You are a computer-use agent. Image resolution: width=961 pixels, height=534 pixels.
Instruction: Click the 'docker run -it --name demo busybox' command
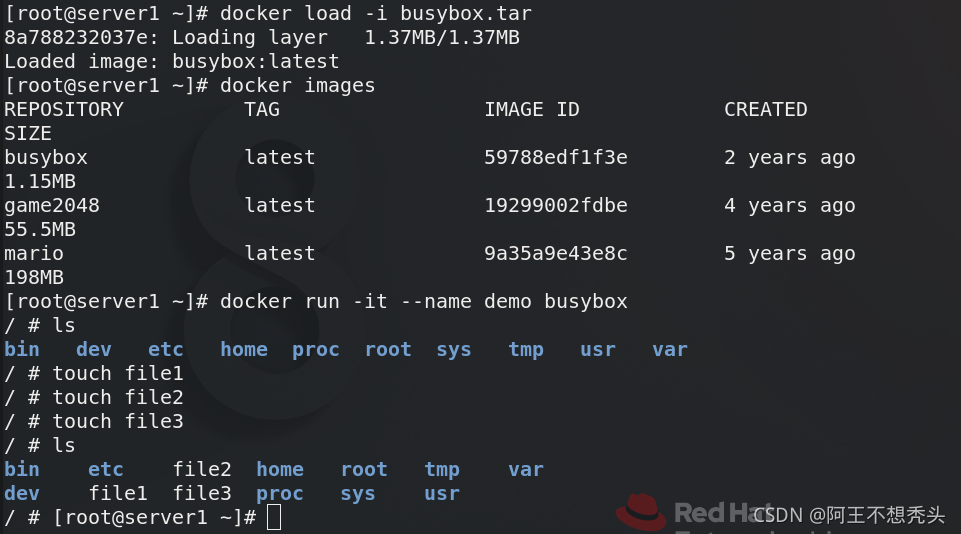[x=424, y=301]
